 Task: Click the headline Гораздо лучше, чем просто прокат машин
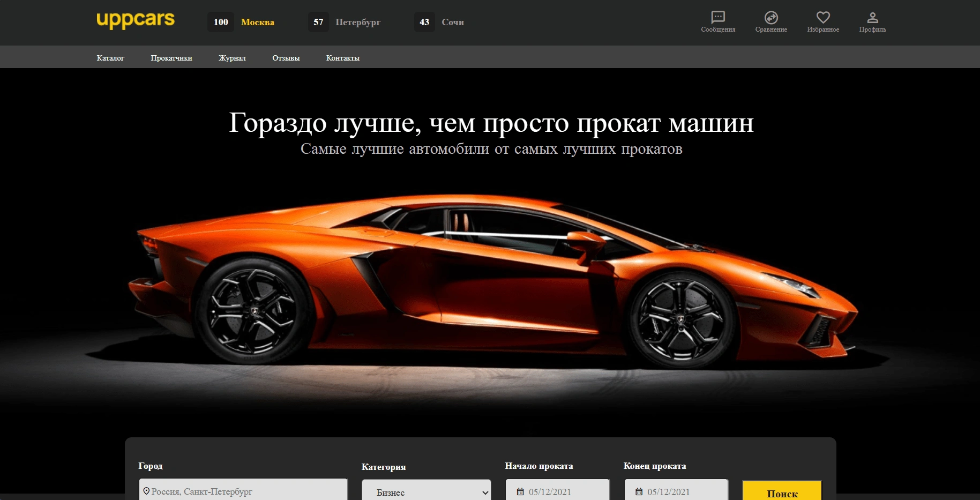[491, 123]
